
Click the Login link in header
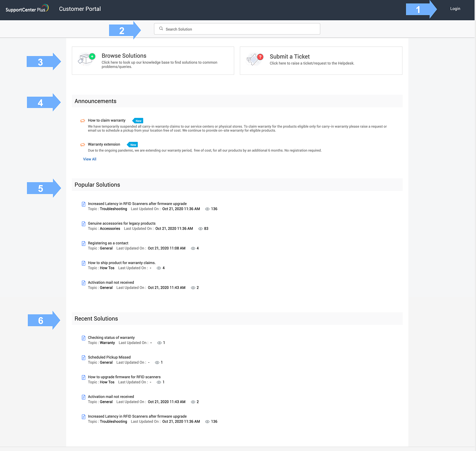click(x=455, y=9)
